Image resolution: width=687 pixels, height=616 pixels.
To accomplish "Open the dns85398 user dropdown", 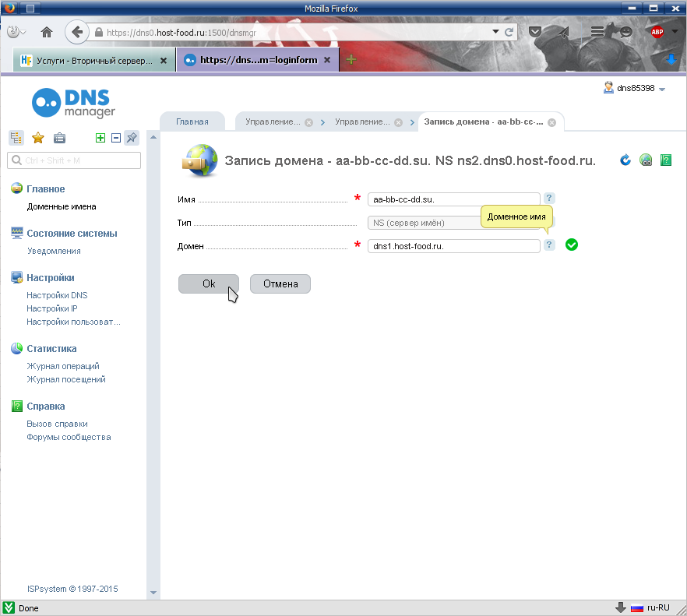I will [x=634, y=88].
